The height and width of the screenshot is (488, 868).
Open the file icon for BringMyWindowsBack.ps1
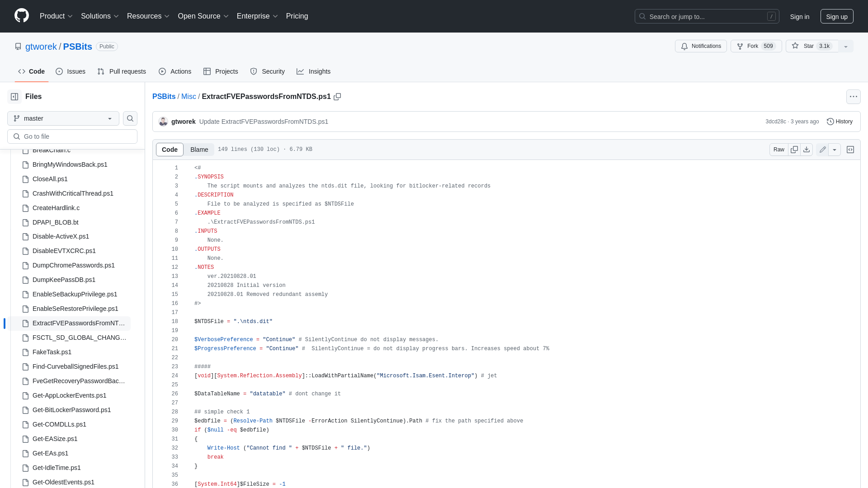click(26, 164)
